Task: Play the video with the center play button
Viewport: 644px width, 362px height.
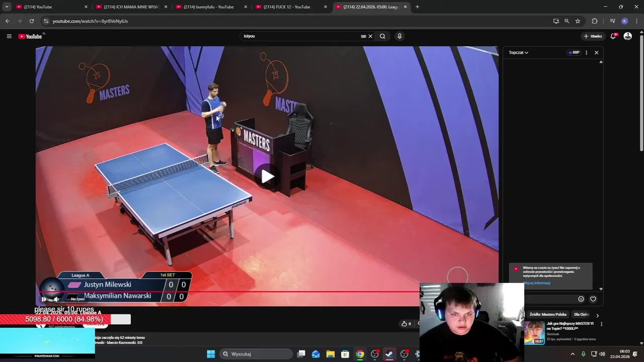Action: (x=267, y=176)
